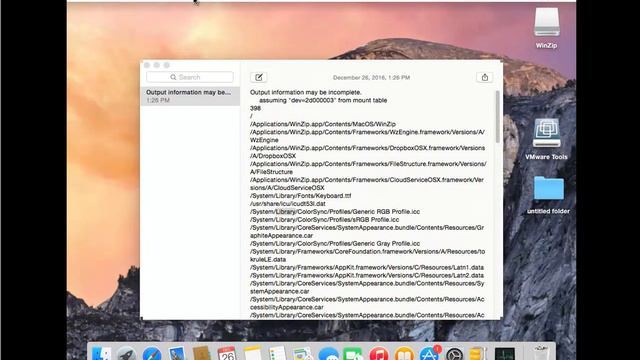The width and height of the screenshot is (640, 360).
Task: Click the Search field in Notes
Action: coord(190,77)
